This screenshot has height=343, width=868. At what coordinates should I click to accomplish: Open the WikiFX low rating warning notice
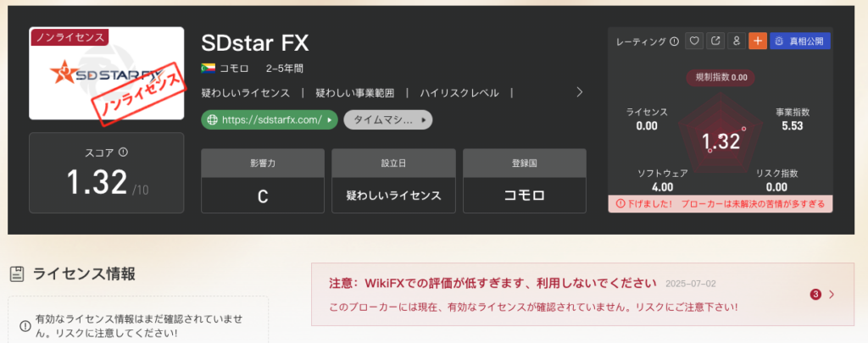click(x=582, y=295)
